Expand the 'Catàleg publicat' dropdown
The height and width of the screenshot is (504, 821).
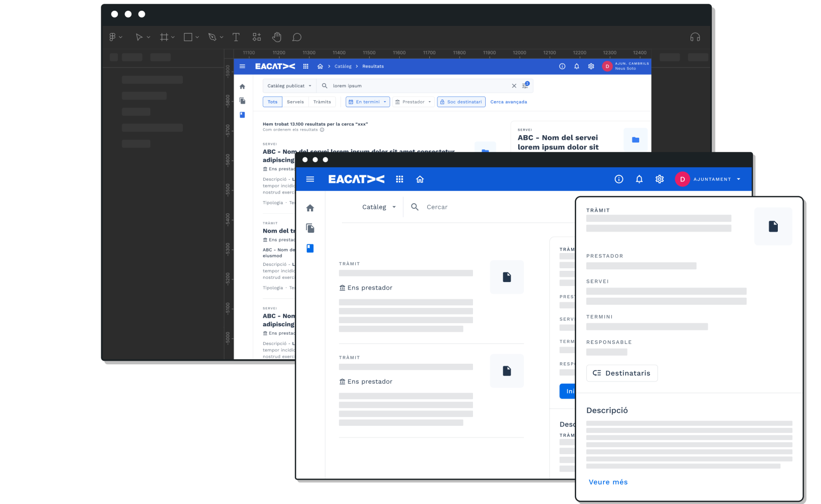pos(289,86)
